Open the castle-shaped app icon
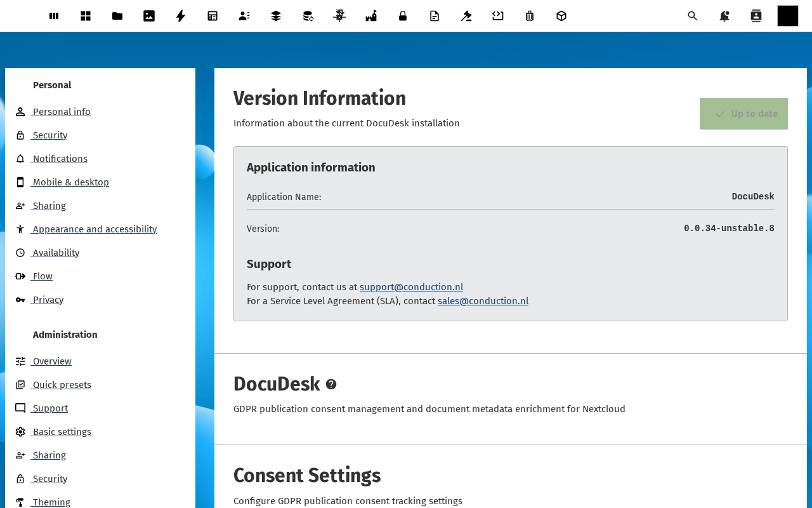Image resolution: width=812 pixels, height=508 pixels. click(371, 16)
